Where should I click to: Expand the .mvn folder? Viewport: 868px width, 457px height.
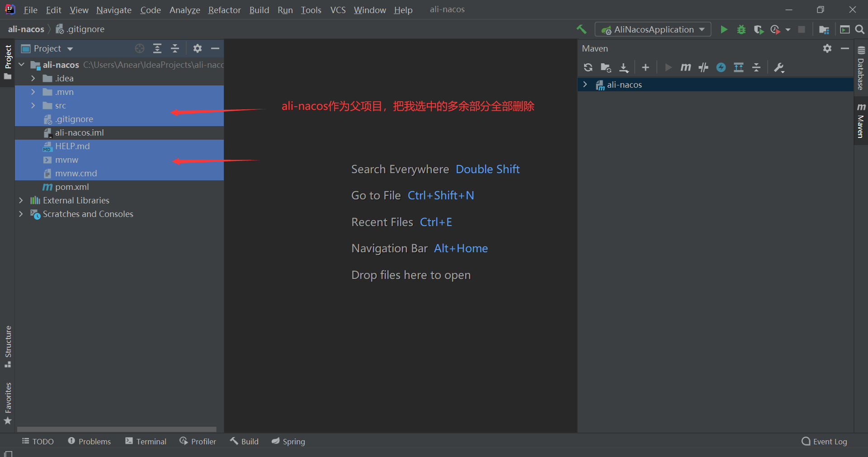[33, 92]
